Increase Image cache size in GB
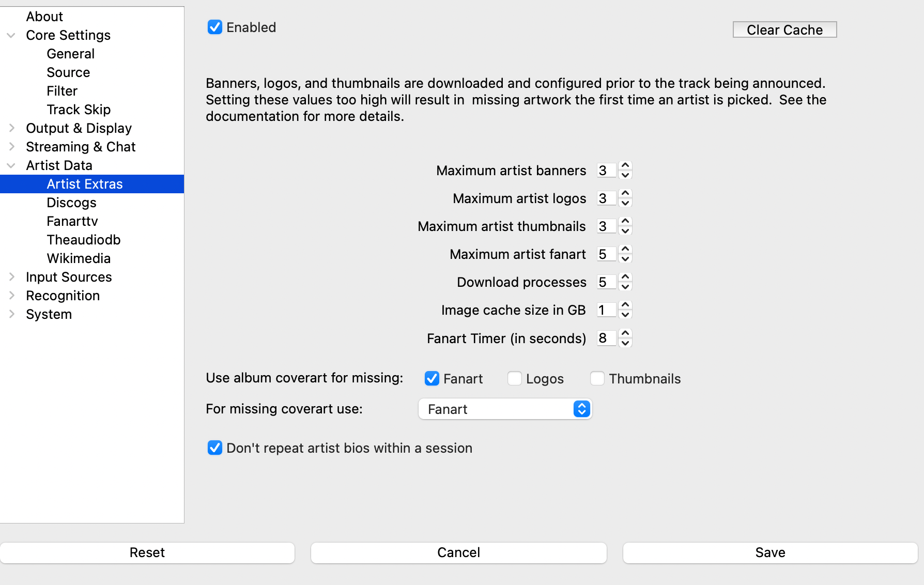The image size is (924, 585). (x=625, y=305)
